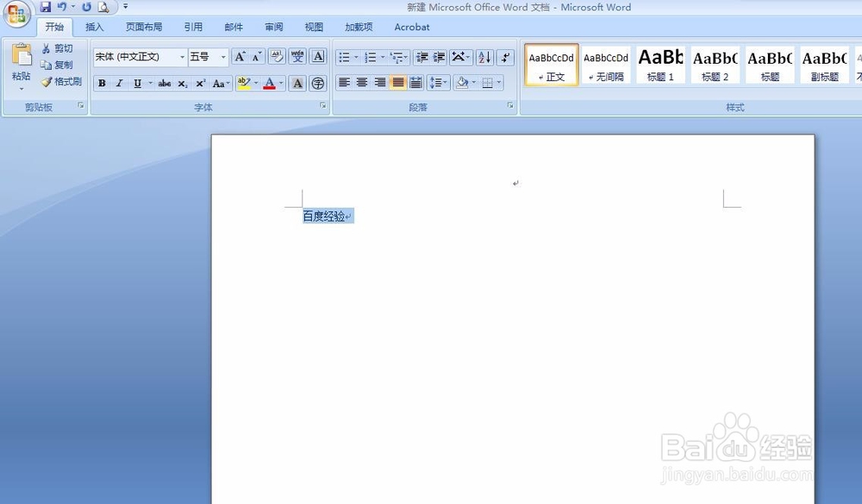Open the highlight color arrow
Screen dimensions: 862x504
click(256, 83)
